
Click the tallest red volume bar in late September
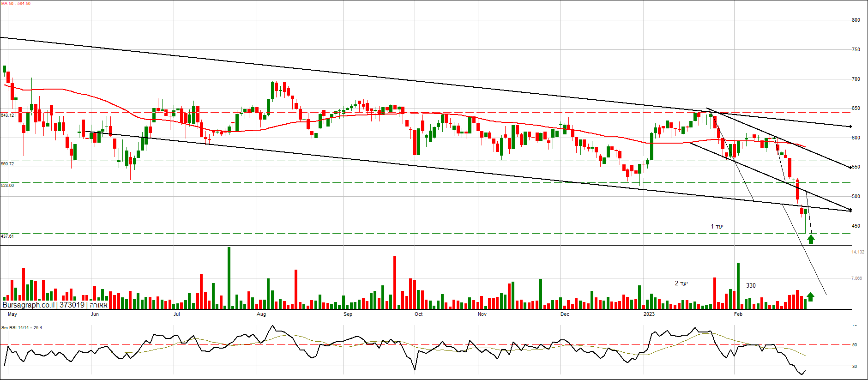pyautogui.click(x=395, y=282)
